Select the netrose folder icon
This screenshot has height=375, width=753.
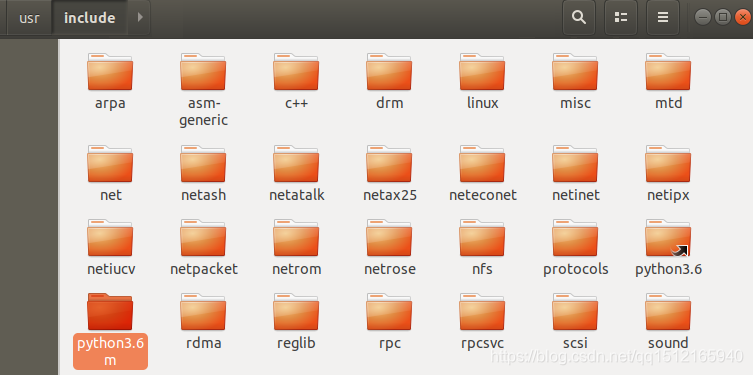coord(389,238)
